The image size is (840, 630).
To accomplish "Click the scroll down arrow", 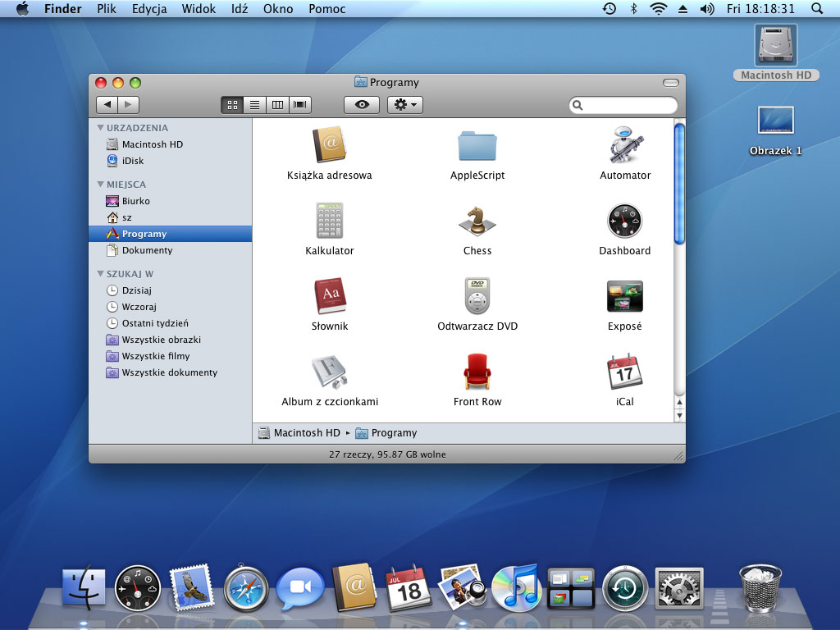I will pos(679,415).
